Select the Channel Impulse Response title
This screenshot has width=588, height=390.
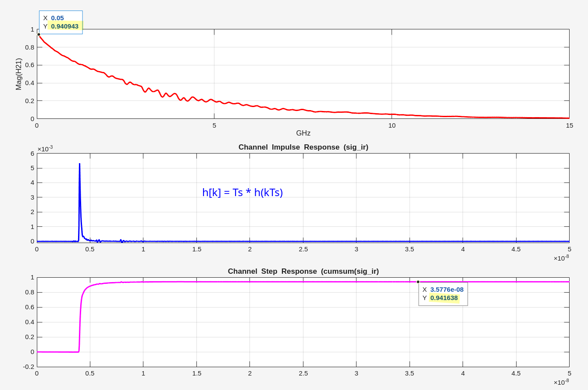[x=303, y=147]
